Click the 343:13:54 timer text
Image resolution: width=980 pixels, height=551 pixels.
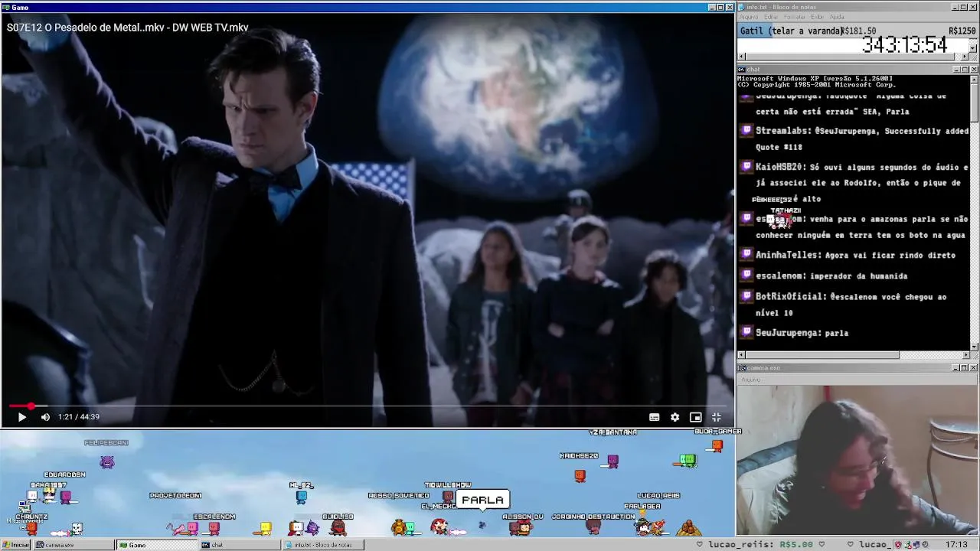[904, 45]
